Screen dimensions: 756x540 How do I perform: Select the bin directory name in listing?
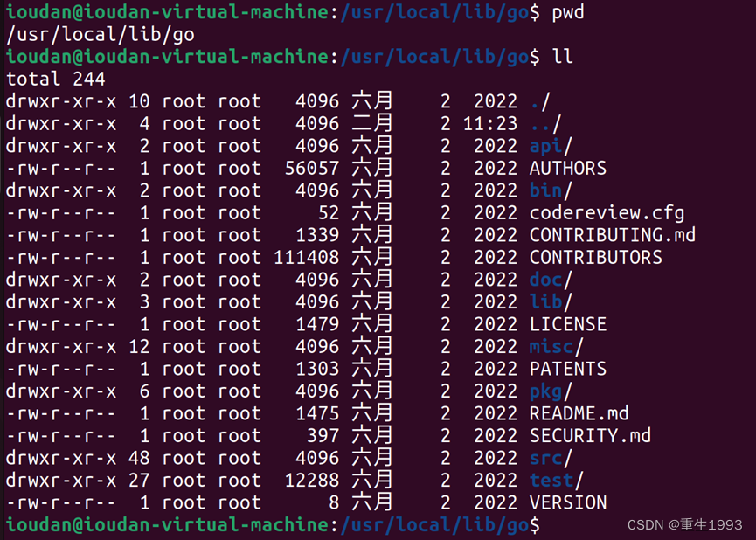point(544,190)
